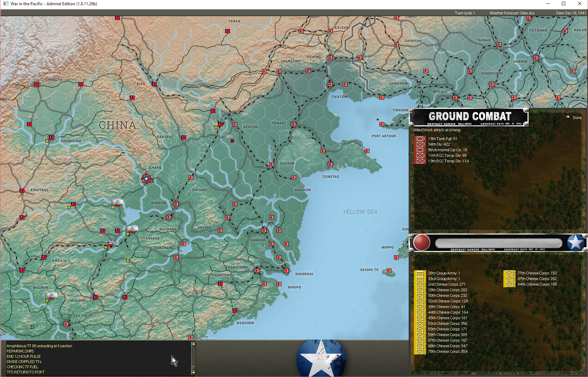Click the red crosshair target at Ichang
588x377 pixels.
146,179
